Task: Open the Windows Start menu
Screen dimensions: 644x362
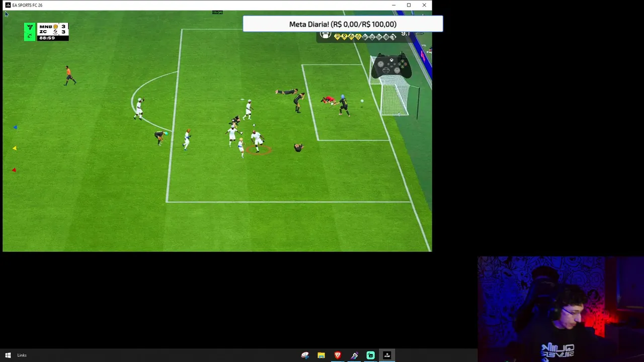Action: click(8, 355)
